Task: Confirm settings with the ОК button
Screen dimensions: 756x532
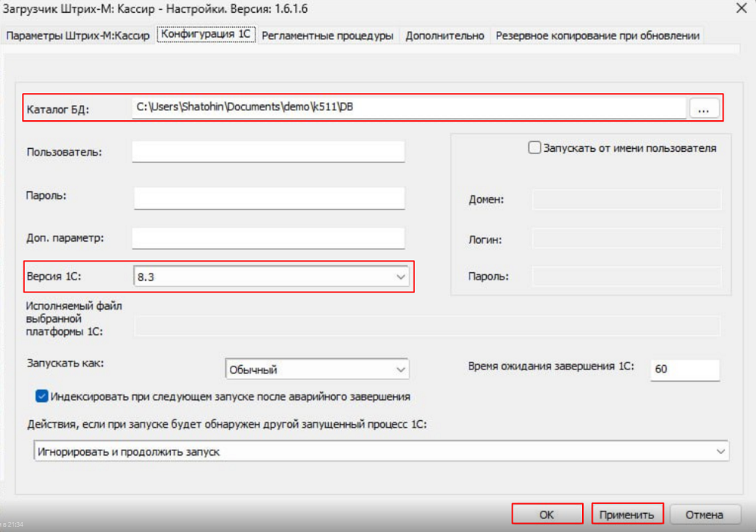Action: pos(547,514)
